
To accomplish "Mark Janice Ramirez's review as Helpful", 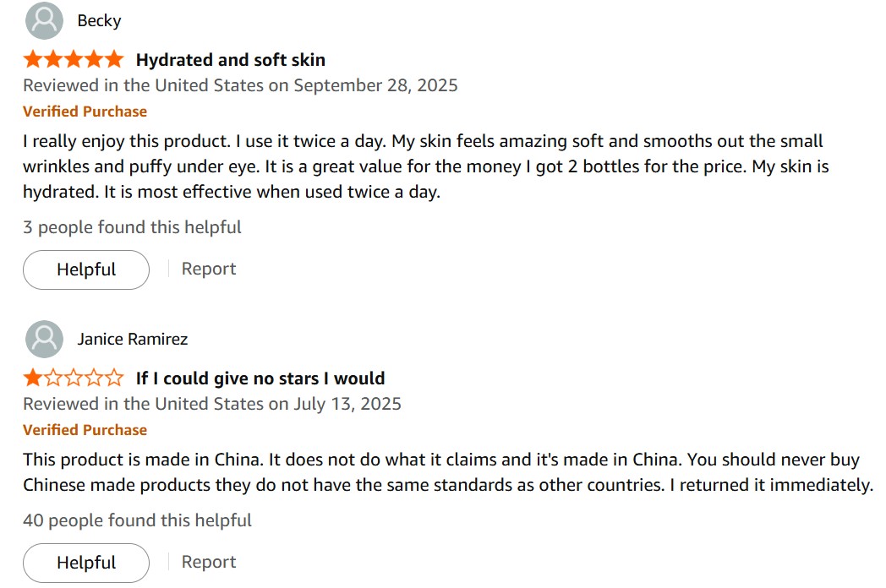I will click(x=86, y=563).
